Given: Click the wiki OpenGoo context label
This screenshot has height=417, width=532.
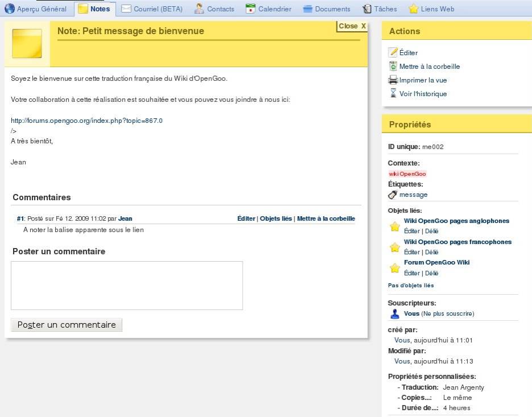Looking at the screenshot, I should [x=407, y=174].
